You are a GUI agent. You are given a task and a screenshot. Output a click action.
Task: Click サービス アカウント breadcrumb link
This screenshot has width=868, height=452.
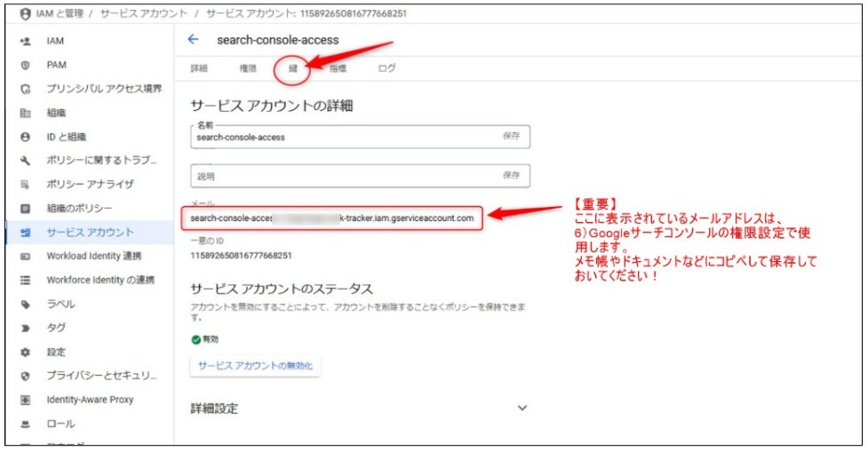point(143,13)
